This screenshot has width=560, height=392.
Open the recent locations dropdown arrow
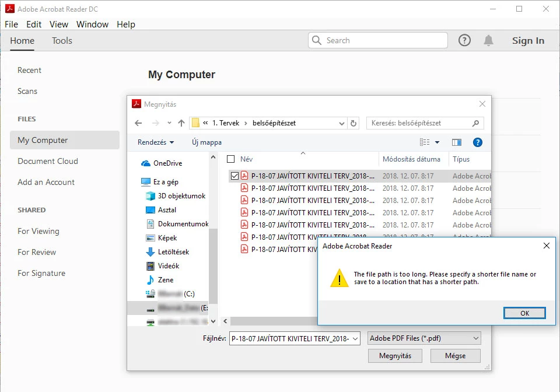[169, 123]
